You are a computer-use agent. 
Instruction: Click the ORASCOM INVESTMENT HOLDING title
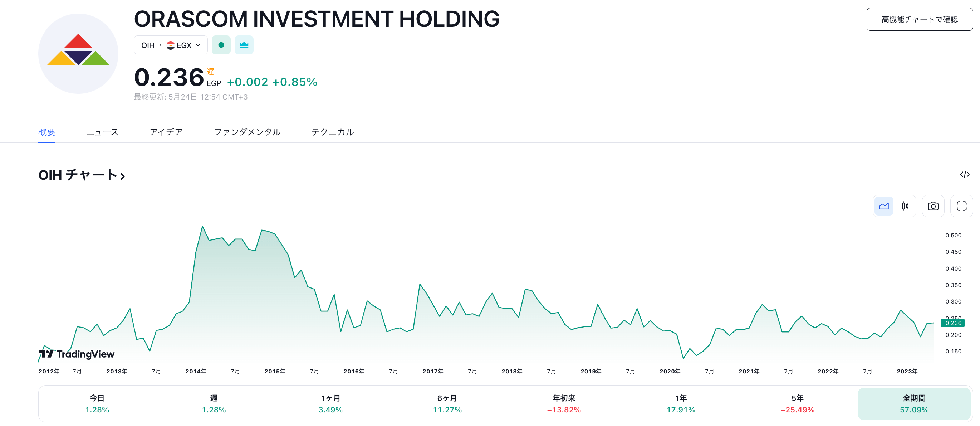pyautogui.click(x=317, y=19)
